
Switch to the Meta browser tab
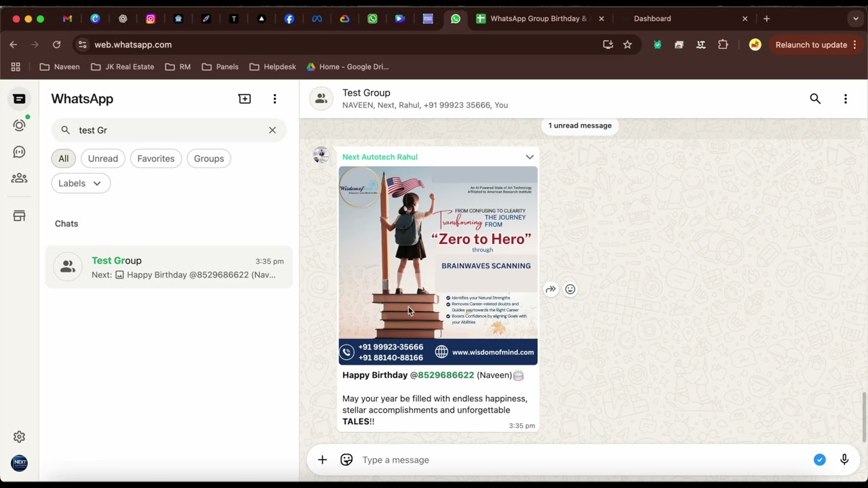coord(317,19)
